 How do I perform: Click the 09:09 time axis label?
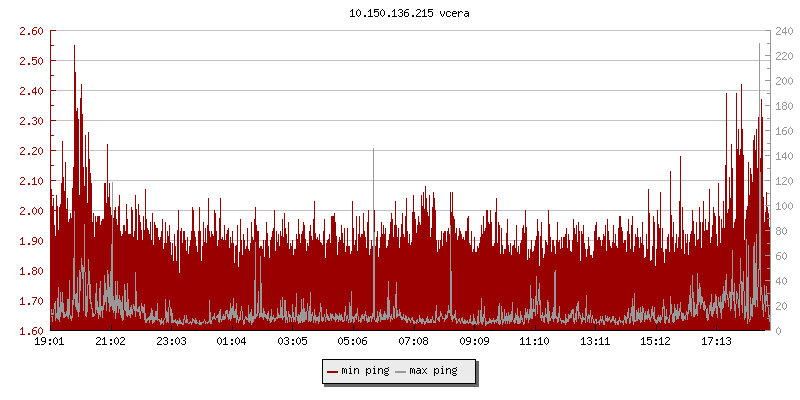coord(474,342)
